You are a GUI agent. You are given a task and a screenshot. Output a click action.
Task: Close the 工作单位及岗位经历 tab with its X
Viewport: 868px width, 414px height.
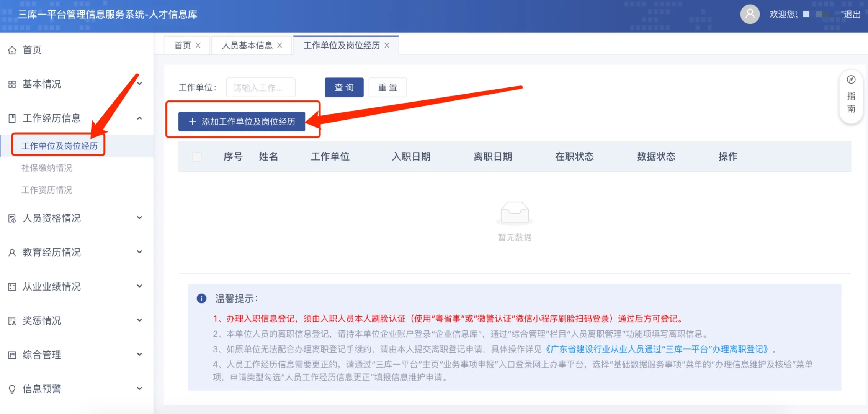(x=387, y=45)
